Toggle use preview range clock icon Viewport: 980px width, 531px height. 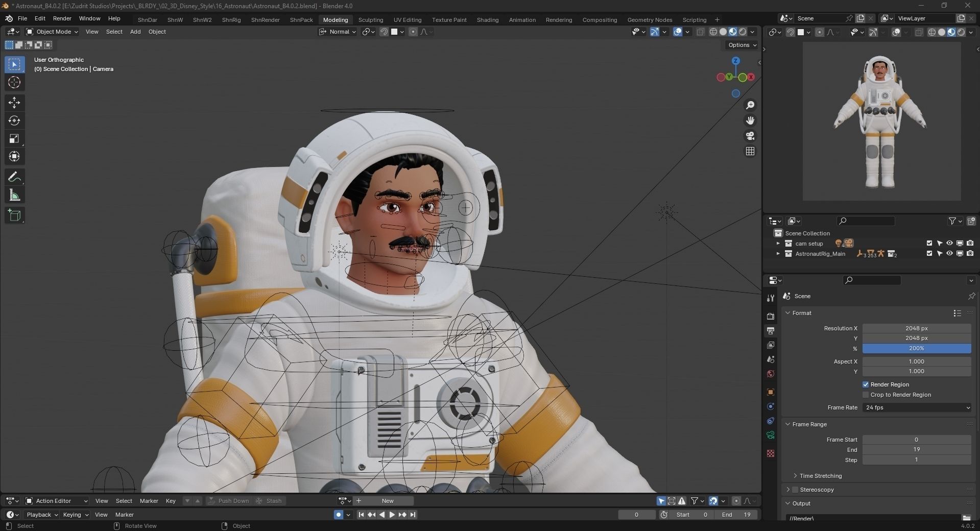664,515
